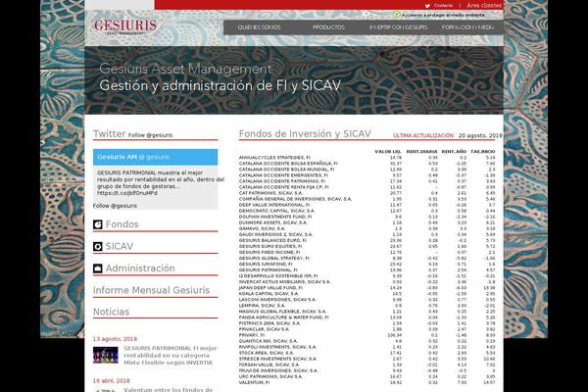This screenshot has width=588, height=392.
Task: Click Follow @gesiuris below the tweet
Action: [x=115, y=206]
